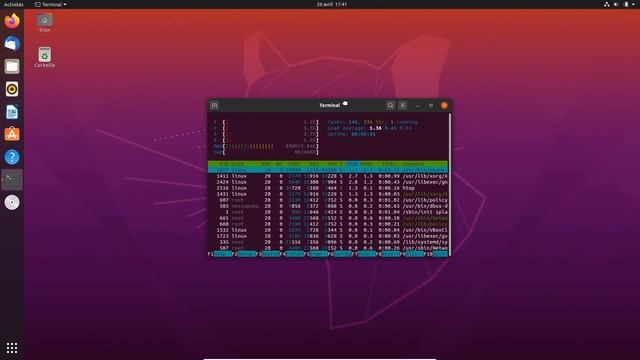Sort by the TIME+ column header
Viewport: 640px width, 360px height.
(388, 164)
